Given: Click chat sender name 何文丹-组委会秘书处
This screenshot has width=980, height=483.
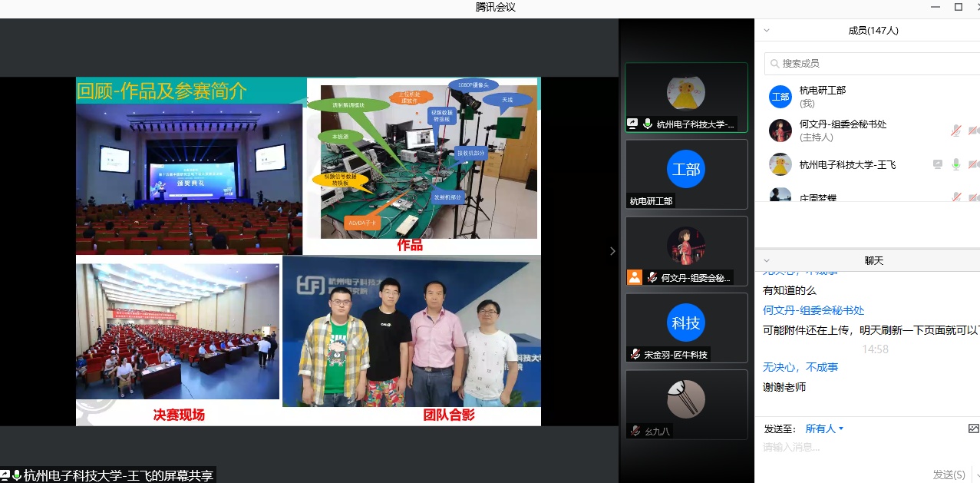Looking at the screenshot, I should pyautogui.click(x=813, y=310).
